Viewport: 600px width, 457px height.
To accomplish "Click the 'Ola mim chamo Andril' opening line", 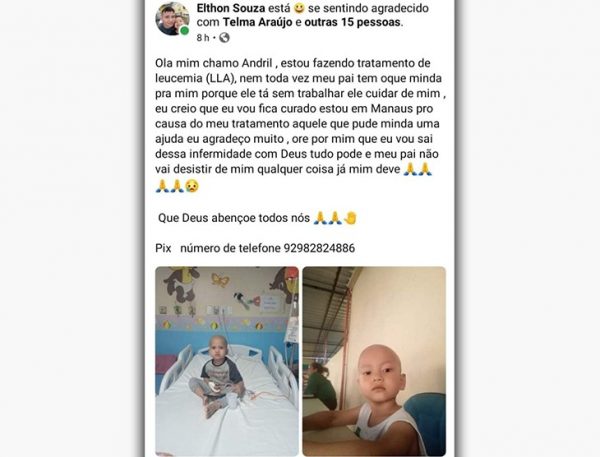I will (x=214, y=63).
